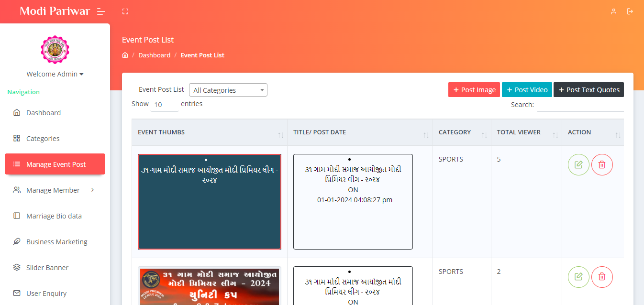Click the Post Image button
The image size is (644, 305).
coord(474,90)
